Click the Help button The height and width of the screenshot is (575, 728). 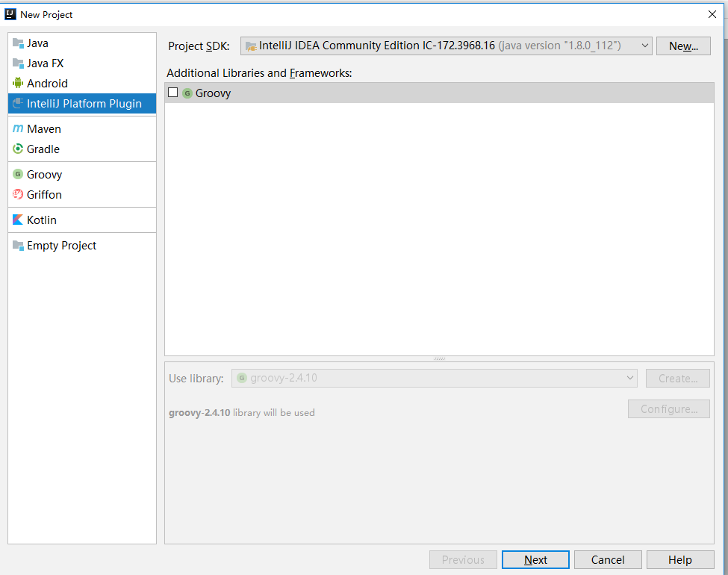click(x=680, y=559)
